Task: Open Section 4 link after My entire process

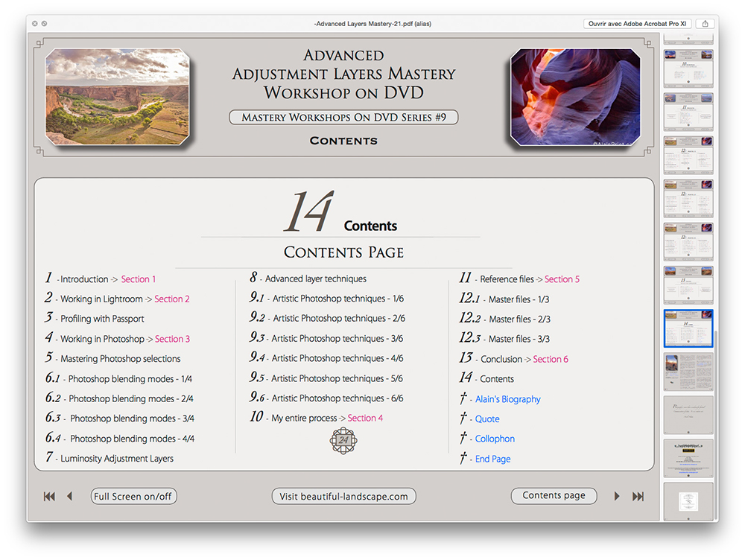Action: [365, 418]
